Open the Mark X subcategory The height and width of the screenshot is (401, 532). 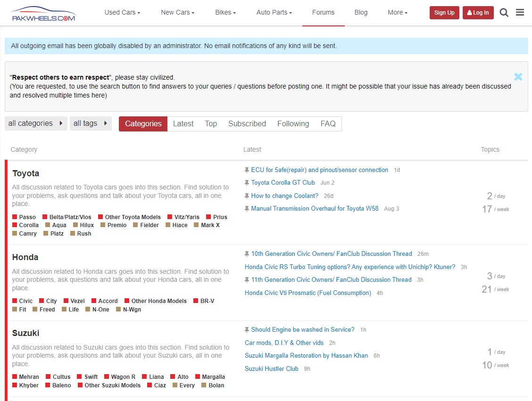(x=210, y=225)
